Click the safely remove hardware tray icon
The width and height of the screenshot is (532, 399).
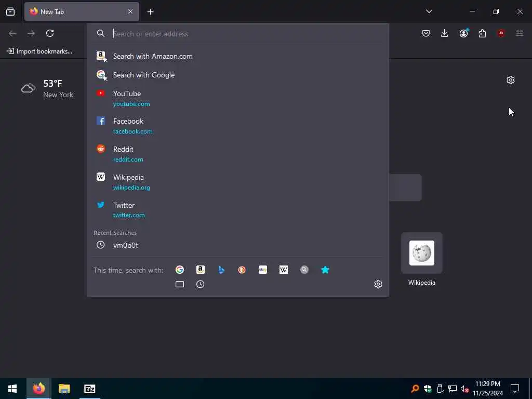click(x=440, y=389)
